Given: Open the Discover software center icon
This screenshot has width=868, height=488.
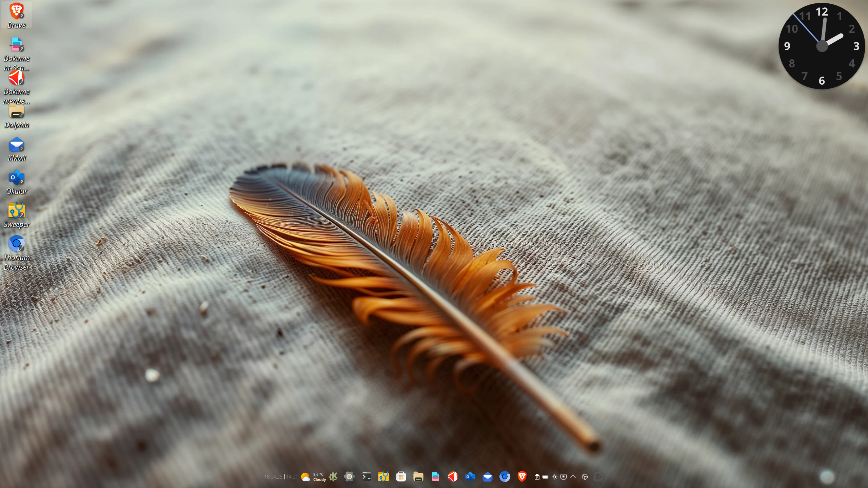Looking at the screenshot, I should pyautogui.click(x=401, y=477).
